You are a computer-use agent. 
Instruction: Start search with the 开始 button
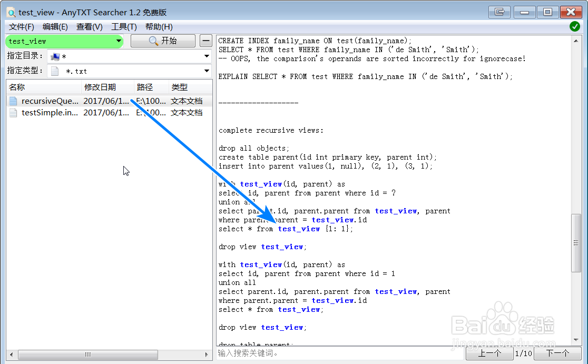[163, 41]
